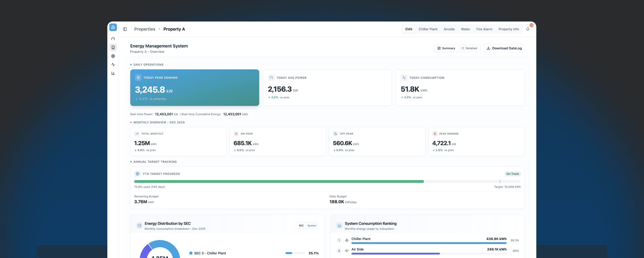Screen dimensions: 644x258
Task: Switch to Summary view
Action: click(x=446, y=48)
